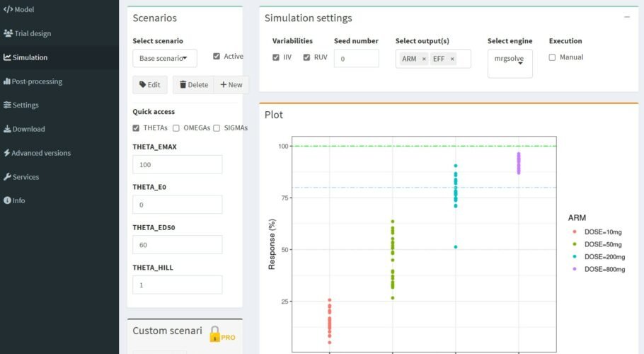Viewport: 644px width, 354px height.
Task: Click the Edit scenario button
Action: [149, 85]
